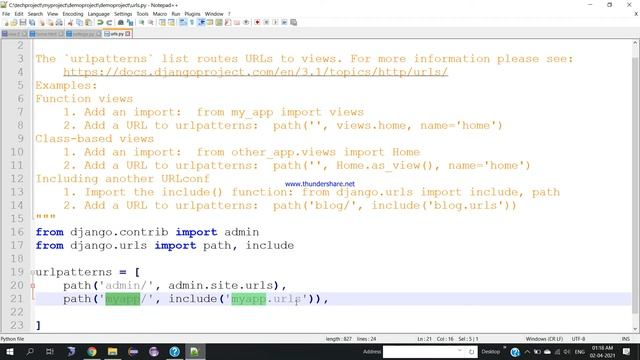640x360 pixels.
Task: Toggle the Indent Guide toolbar button
Action: [x=201, y=22]
